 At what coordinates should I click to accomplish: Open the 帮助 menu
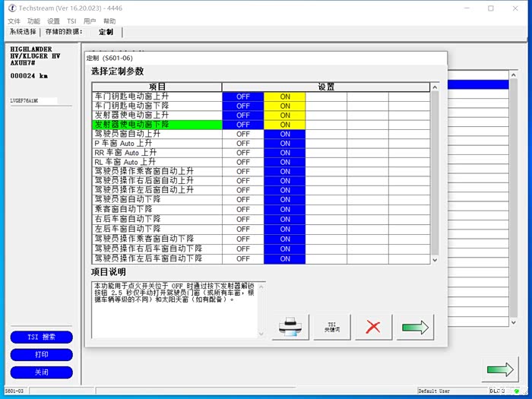(x=110, y=21)
